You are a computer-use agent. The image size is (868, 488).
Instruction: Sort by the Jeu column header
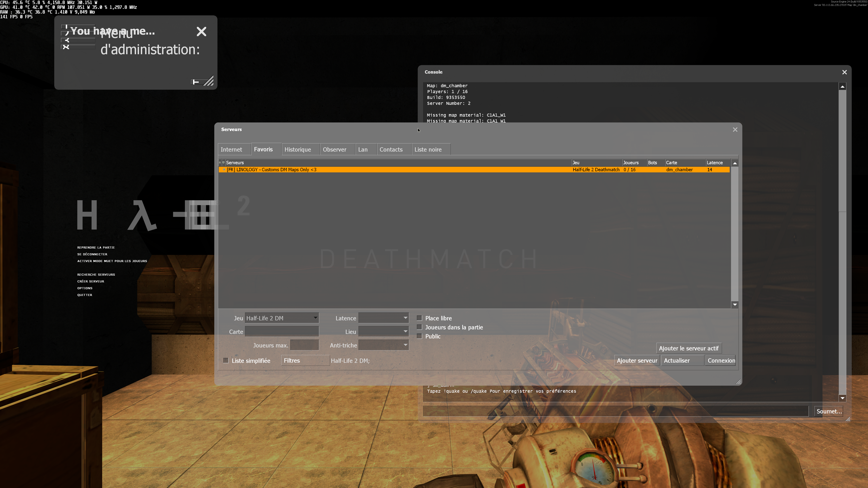(597, 163)
